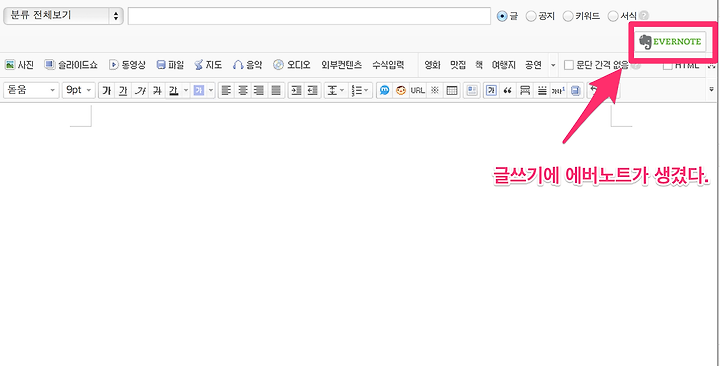This screenshot has width=720, height=366.
Task: Select the 영화 info item
Action: [x=432, y=65]
